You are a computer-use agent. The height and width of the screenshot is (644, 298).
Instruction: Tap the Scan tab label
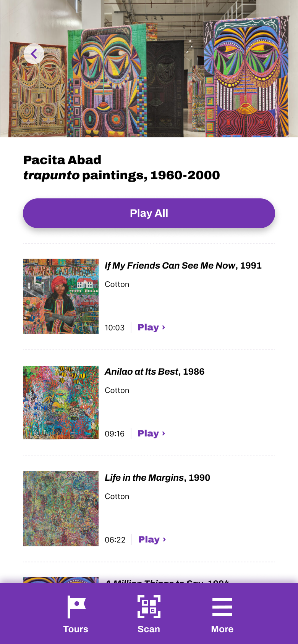[x=149, y=629]
